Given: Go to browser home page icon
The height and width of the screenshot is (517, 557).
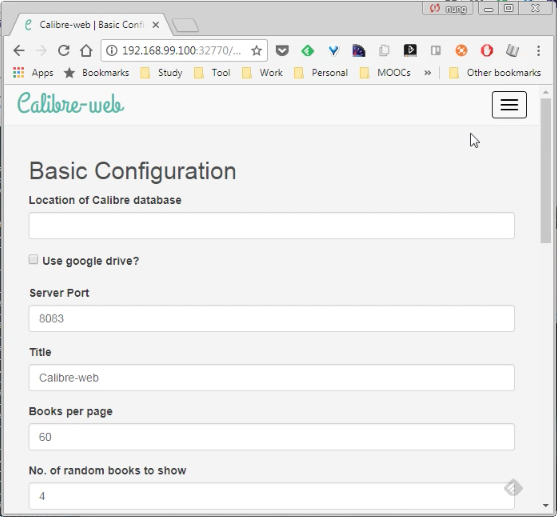Looking at the screenshot, I should coord(86,51).
